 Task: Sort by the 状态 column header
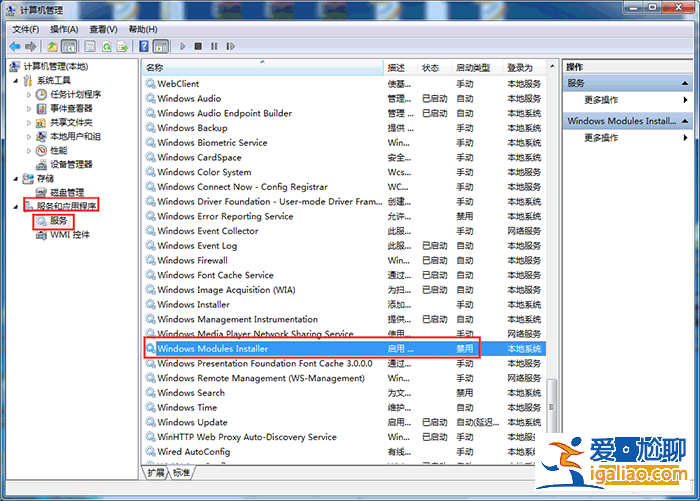coord(434,67)
